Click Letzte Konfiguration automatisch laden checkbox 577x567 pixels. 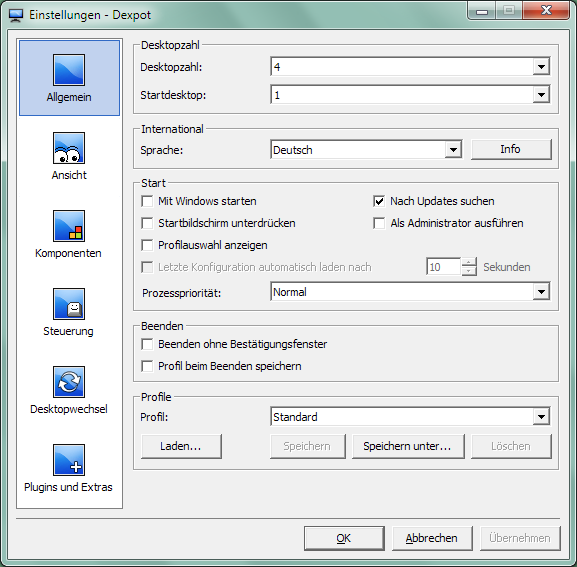[147, 267]
